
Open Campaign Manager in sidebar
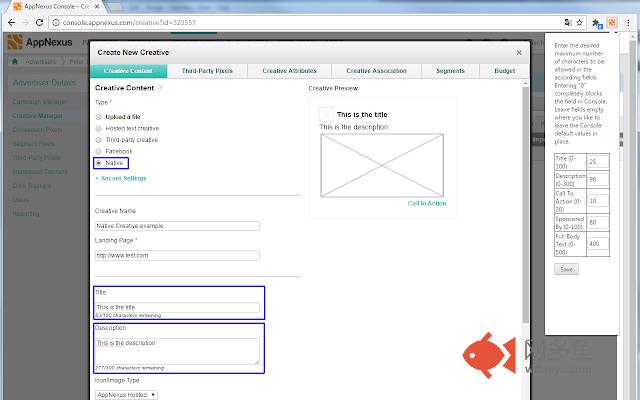pos(40,102)
